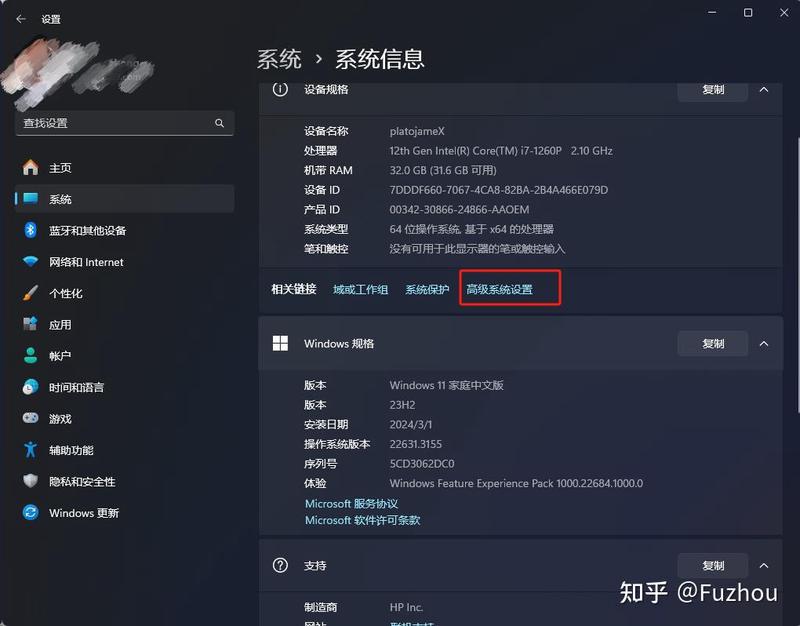Close the Settings window

(x=784, y=12)
